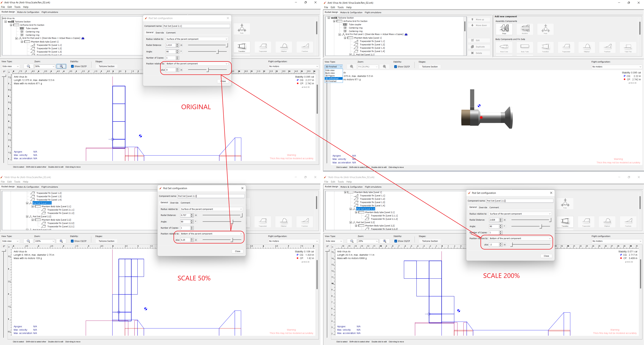Toggle Show CG/CP in the SCALE 200% window

pyautogui.click(x=396, y=241)
